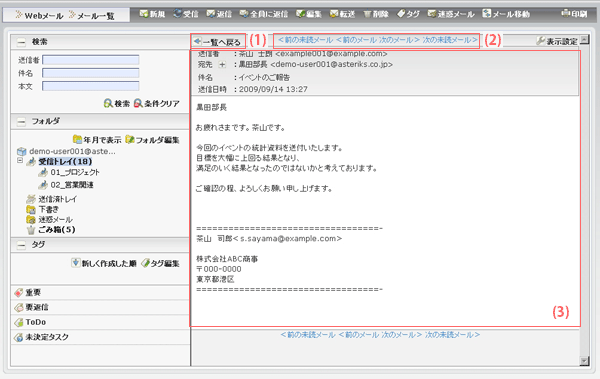Viewport: 600px width, 379px height.
Task: Click the 条件クリア clear conditions icon
Action: (x=138, y=103)
